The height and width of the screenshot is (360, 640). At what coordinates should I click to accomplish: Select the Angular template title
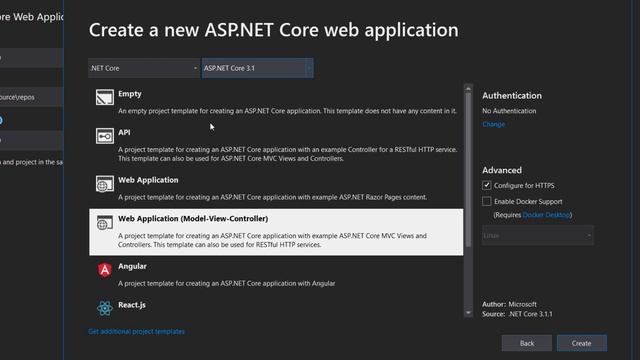(132, 266)
